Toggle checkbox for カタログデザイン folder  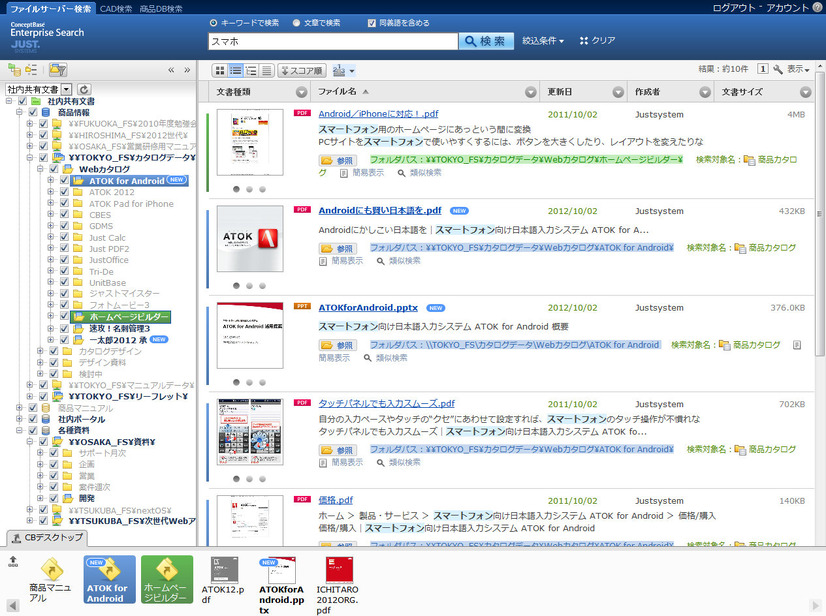54,351
